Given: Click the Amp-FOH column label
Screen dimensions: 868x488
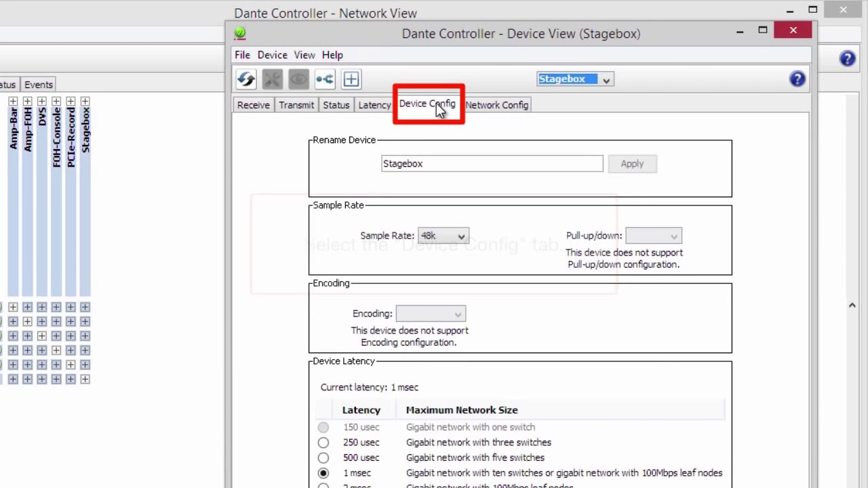Looking at the screenshot, I should 27,129.
